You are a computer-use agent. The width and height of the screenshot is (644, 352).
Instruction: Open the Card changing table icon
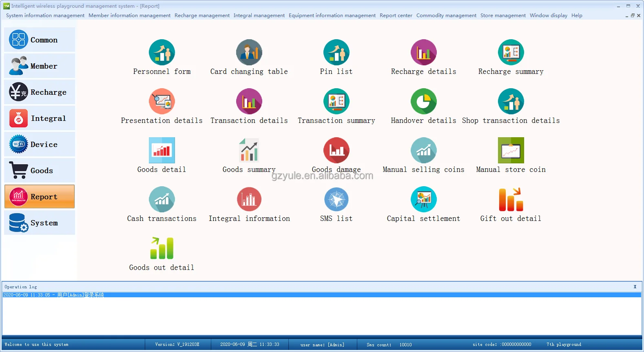(249, 52)
